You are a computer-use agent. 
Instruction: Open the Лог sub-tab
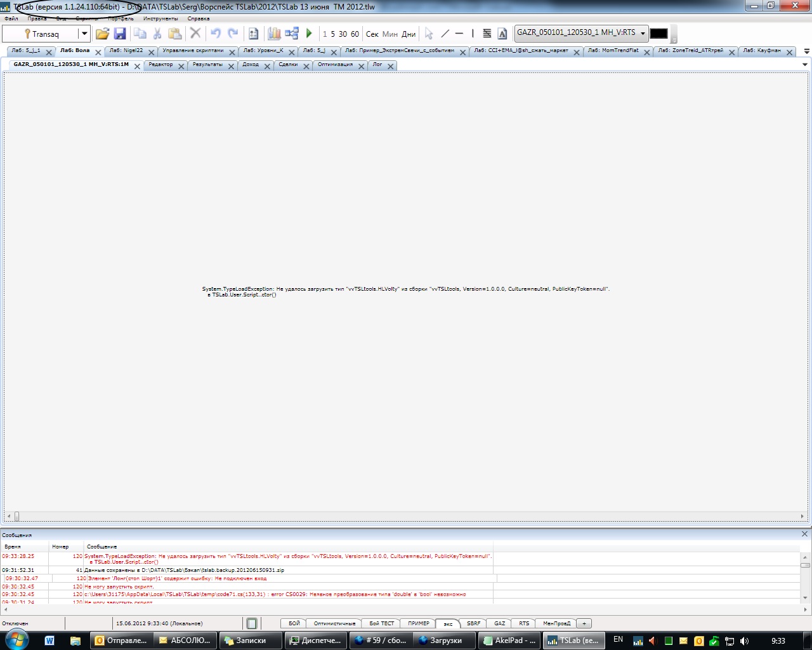click(377, 65)
